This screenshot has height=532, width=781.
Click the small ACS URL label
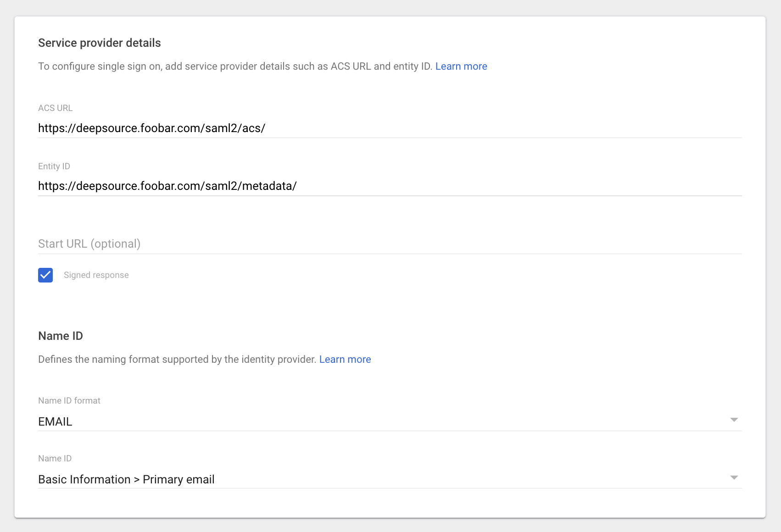click(x=56, y=108)
